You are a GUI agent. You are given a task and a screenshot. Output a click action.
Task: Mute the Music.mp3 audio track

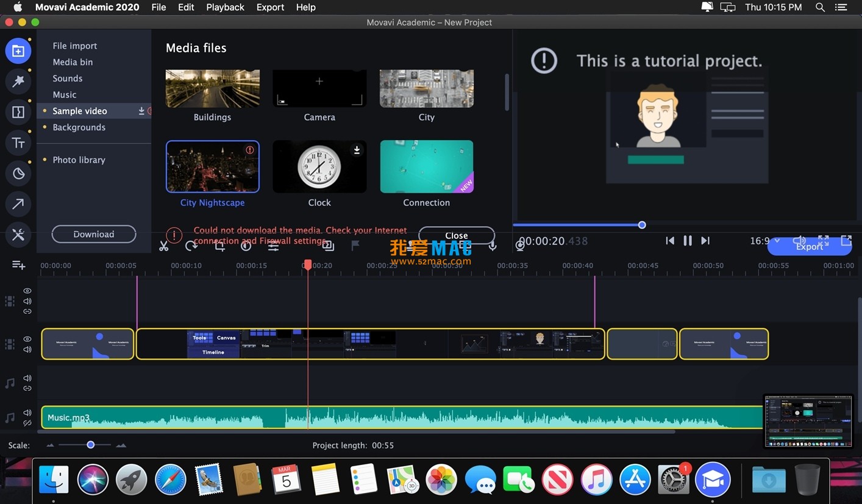(x=27, y=413)
